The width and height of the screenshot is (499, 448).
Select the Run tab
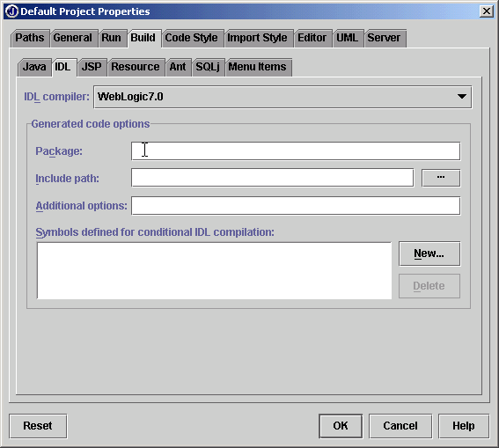click(x=112, y=38)
